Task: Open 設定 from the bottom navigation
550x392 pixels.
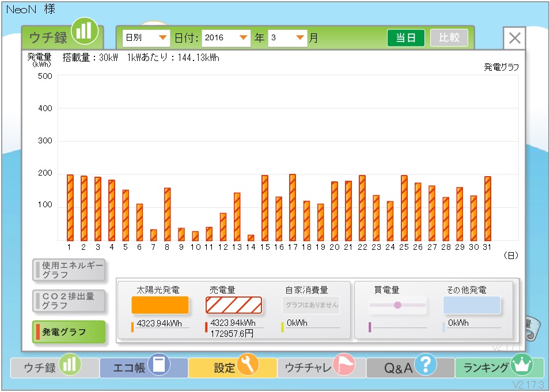Action: click(x=233, y=367)
